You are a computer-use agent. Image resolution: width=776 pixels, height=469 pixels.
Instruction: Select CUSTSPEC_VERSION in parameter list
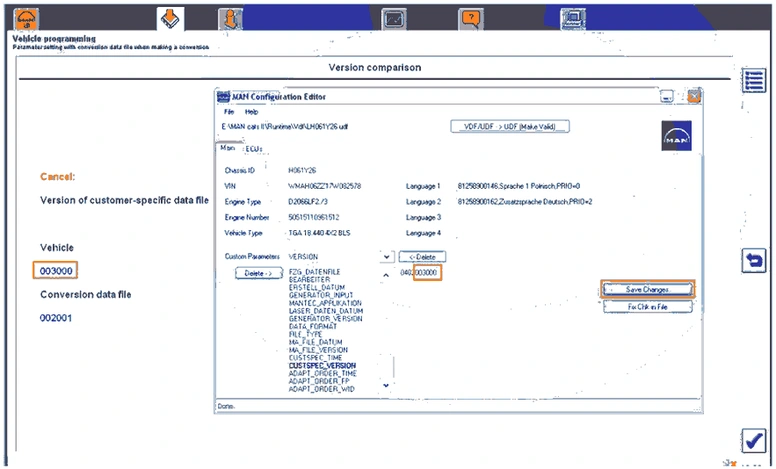pos(322,366)
